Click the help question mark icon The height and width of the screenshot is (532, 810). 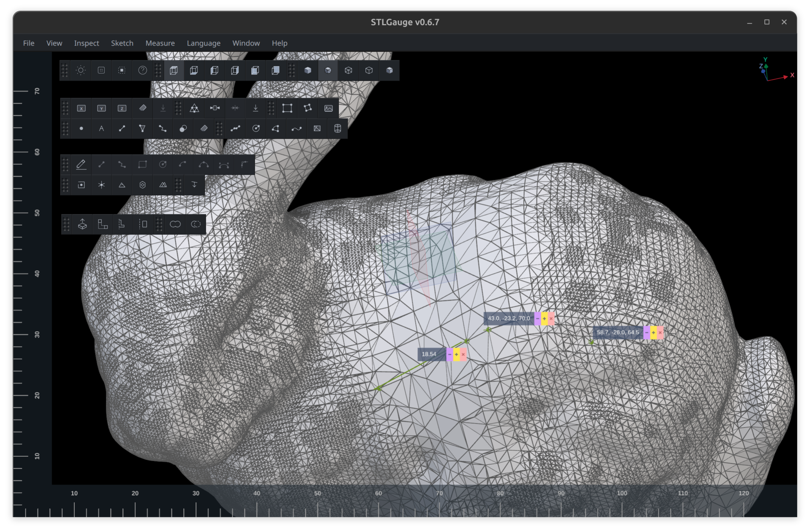click(x=142, y=70)
